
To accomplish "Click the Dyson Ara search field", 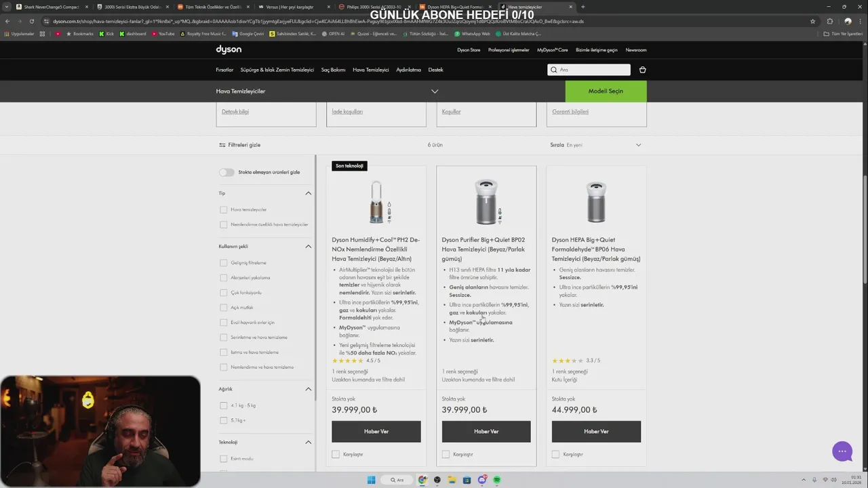I will coord(589,70).
